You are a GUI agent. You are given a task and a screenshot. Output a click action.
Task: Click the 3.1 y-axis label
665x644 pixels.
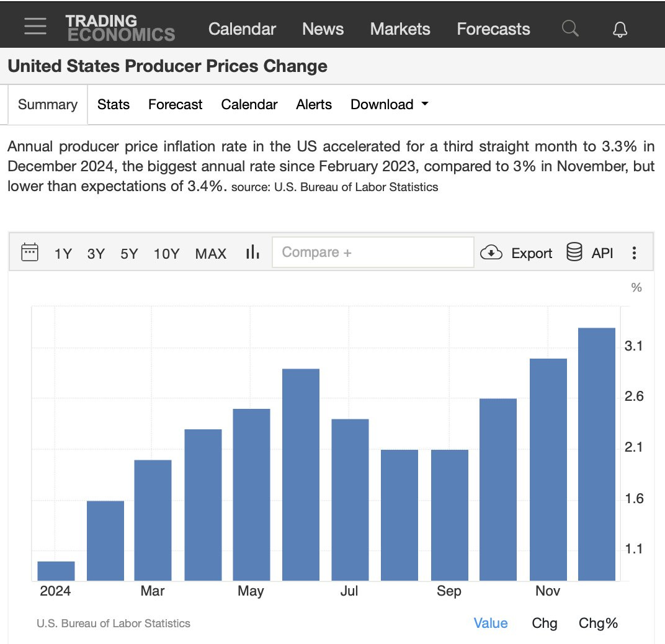633,346
